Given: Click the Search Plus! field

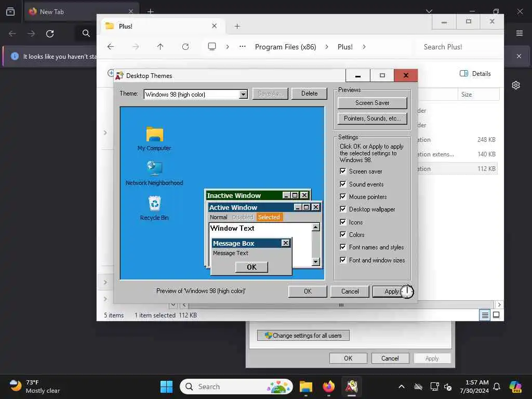Looking at the screenshot, I should (x=458, y=47).
